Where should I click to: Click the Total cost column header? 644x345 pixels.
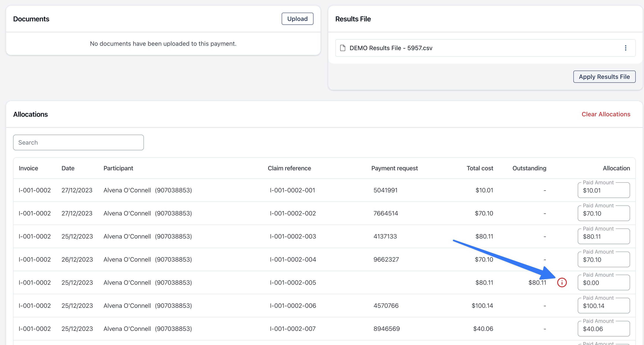[x=480, y=168]
